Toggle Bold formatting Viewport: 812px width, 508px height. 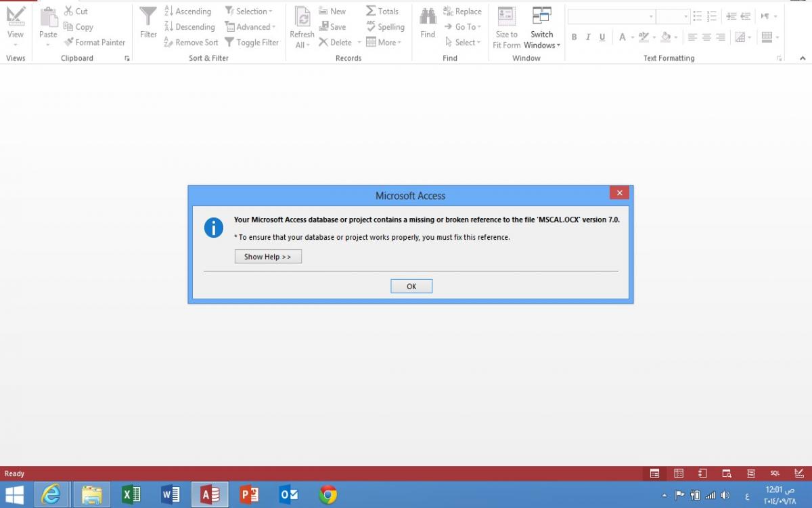[574, 37]
